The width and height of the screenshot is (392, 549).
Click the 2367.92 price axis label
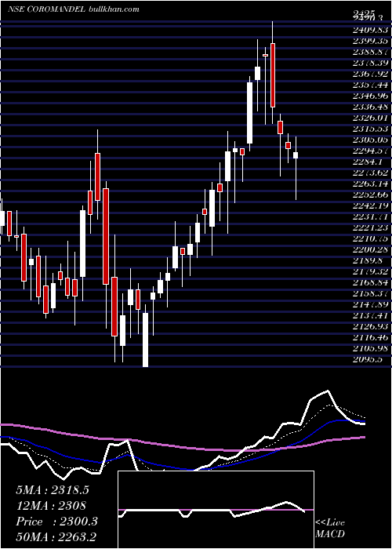point(371,75)
